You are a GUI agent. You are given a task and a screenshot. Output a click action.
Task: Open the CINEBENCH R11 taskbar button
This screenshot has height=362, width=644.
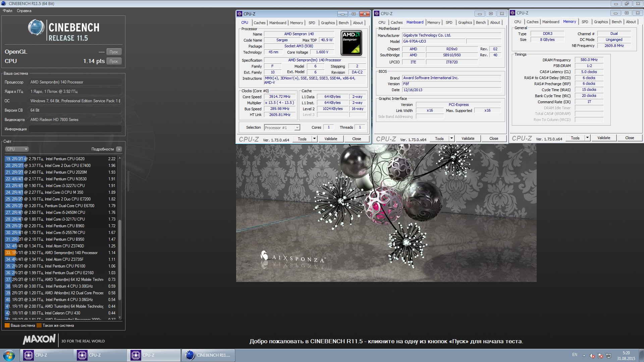click(208, 355)
